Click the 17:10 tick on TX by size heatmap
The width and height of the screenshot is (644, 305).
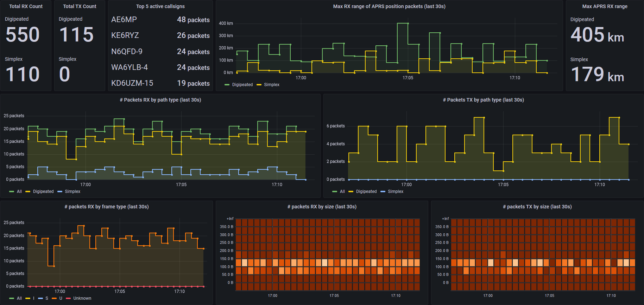click(x=611, y=296)
